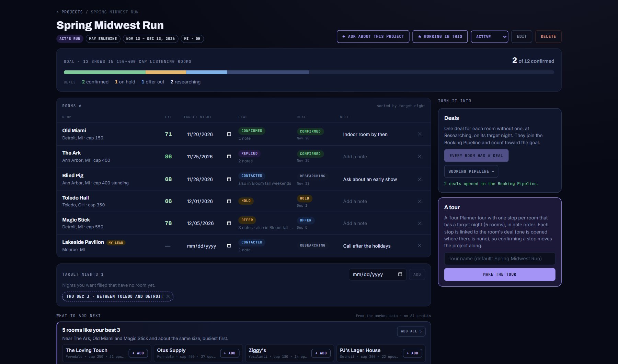Click Add a note for Magic Stick

(355, 223)
